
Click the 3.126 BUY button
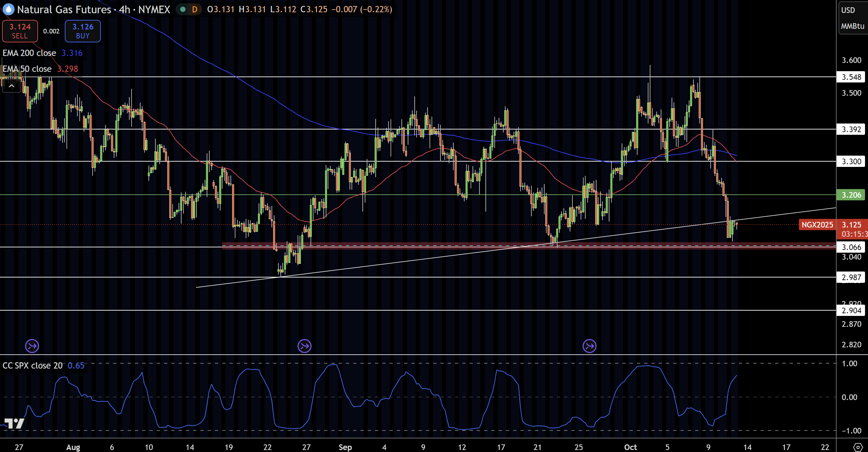point(83,31)
